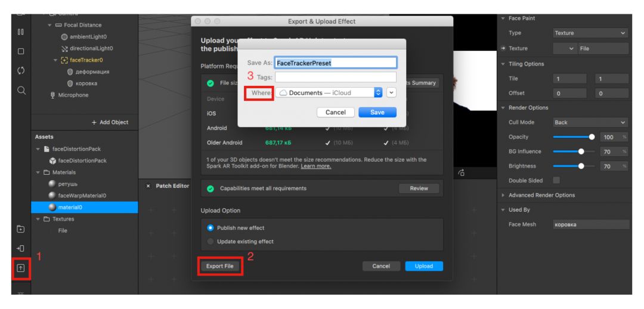Image resolution: width=644 pixels, height=309 pixels.
Task: Open the Cull Mode dropdown
Action: tap(590, 122)
